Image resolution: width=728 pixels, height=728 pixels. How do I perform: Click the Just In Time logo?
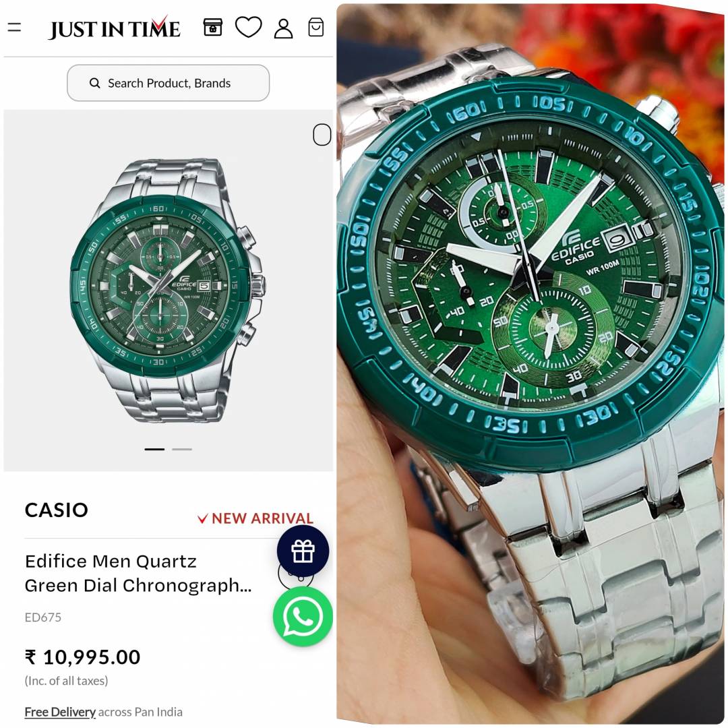point(114,28)
